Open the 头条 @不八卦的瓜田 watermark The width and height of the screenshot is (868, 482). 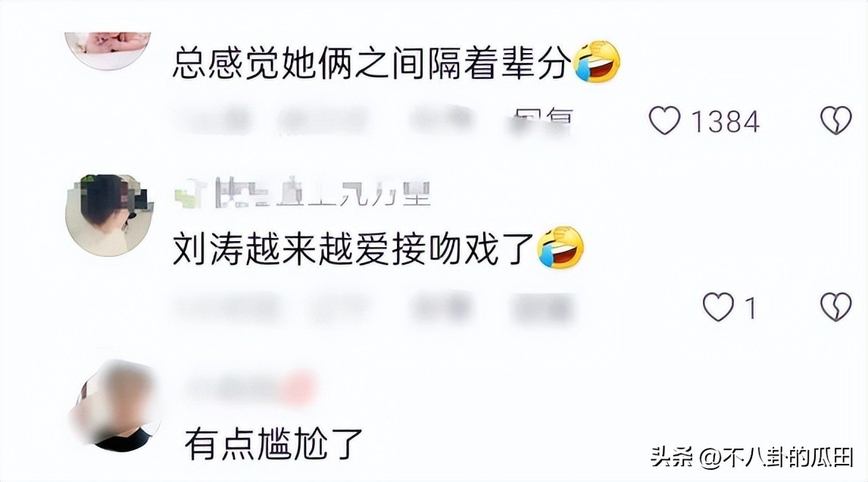coord(752,457)
